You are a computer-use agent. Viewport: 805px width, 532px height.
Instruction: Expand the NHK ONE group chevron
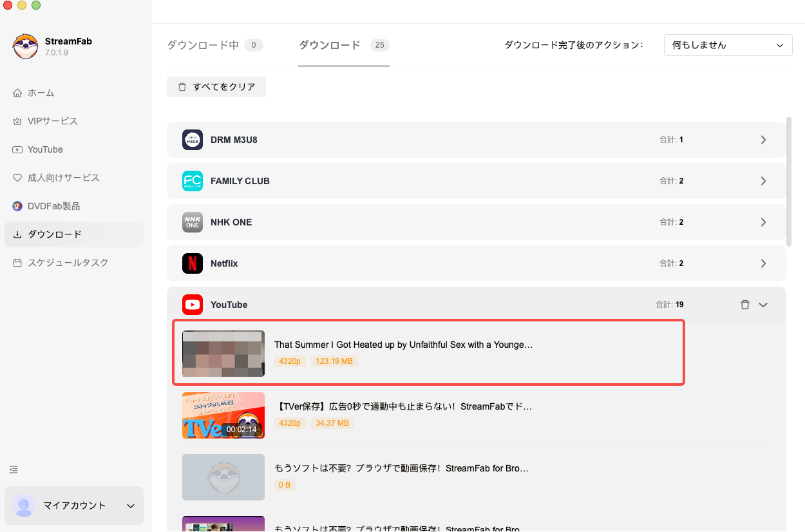pos(763,222)
